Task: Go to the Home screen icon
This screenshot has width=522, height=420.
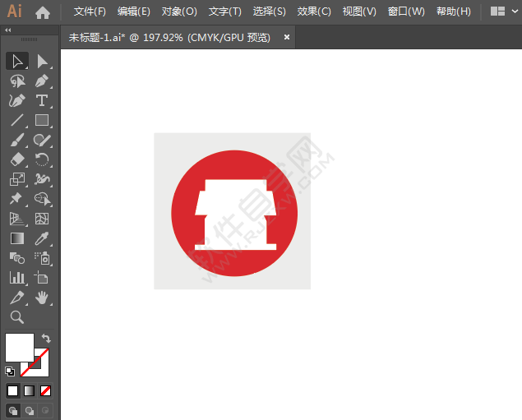Action: coord(43,12)
